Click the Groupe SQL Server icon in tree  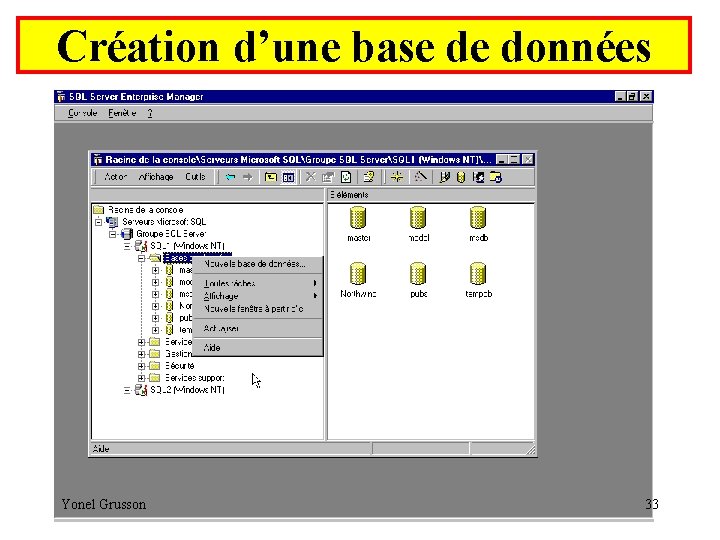coord(127,234)
